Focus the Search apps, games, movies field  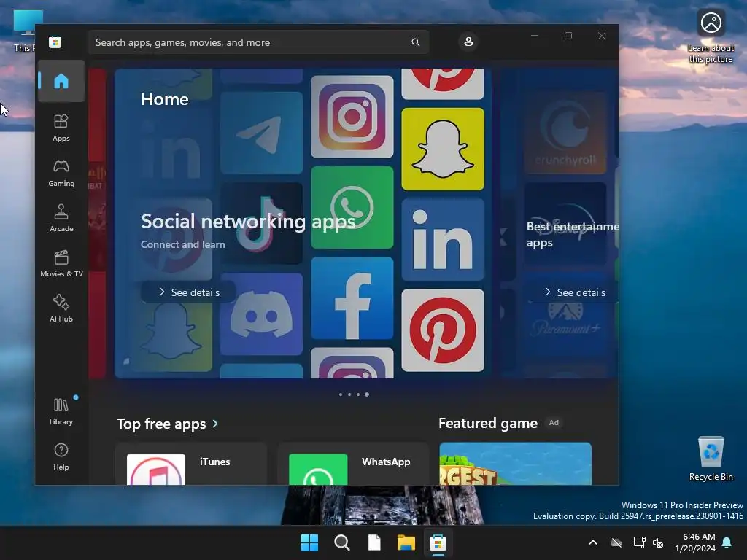coord(258,42)
